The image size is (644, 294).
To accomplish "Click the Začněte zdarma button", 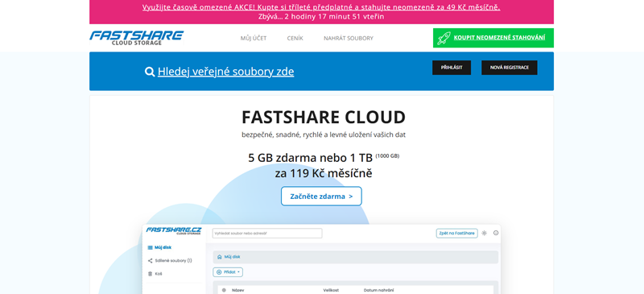I will tap(321, 197).
